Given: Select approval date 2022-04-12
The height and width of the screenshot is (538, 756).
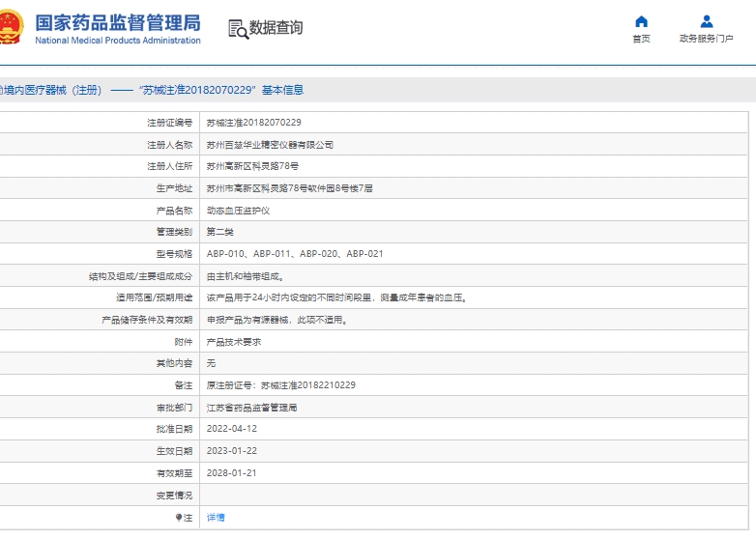Looking at the screenshot, I should (x=232, y=429).
